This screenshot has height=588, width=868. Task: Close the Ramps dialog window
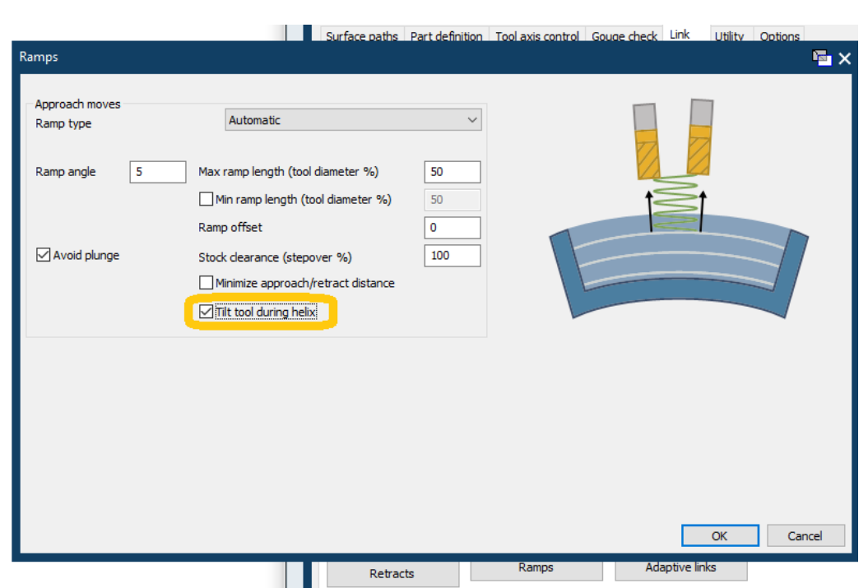click(x=845, y=58)
